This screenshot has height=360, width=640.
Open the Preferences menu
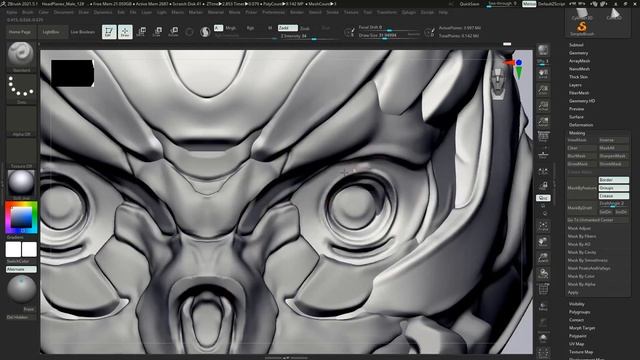(x=273, y=13)
